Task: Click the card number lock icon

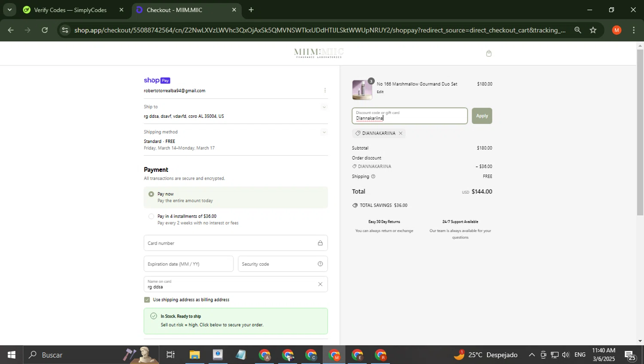Action: tap(320, 243)
